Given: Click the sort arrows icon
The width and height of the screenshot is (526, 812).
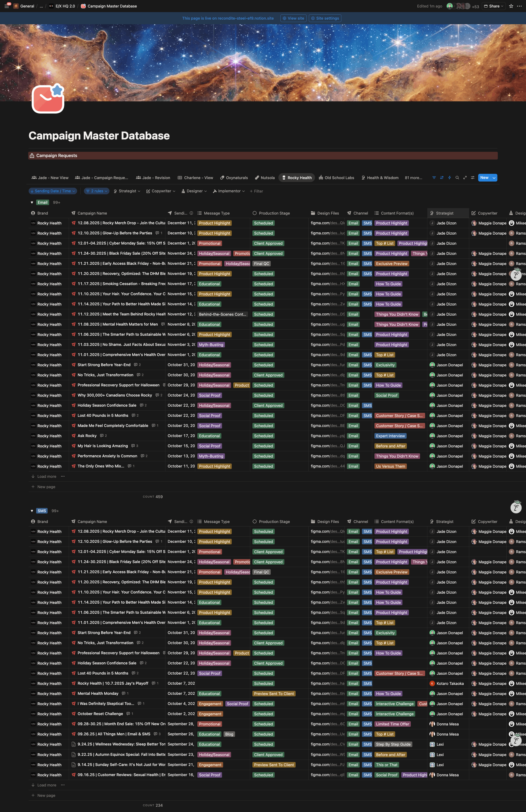Looking at the screenshot, I should [x=442, y=178].
